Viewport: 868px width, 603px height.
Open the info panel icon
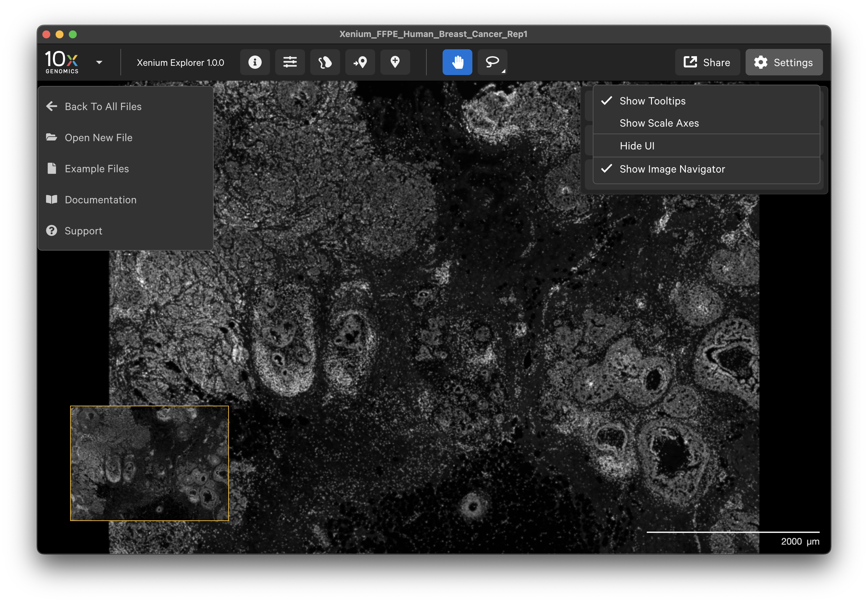255,62
